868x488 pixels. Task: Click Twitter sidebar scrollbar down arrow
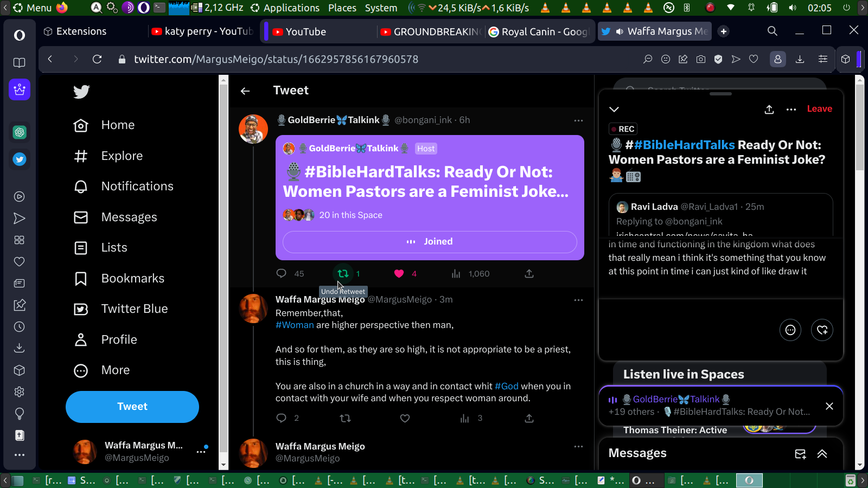[x=224, y=465]
